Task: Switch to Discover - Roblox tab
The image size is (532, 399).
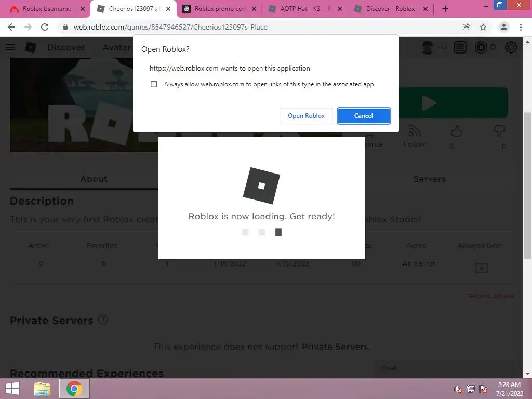Action: coord(391,9)
